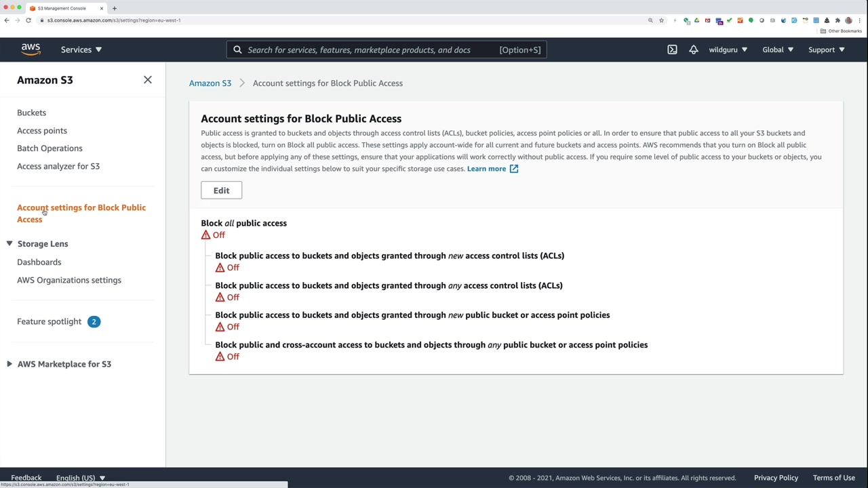
Task: Click the AWS logo home icon
Action: pyautogui.click(x=31, y=49)
